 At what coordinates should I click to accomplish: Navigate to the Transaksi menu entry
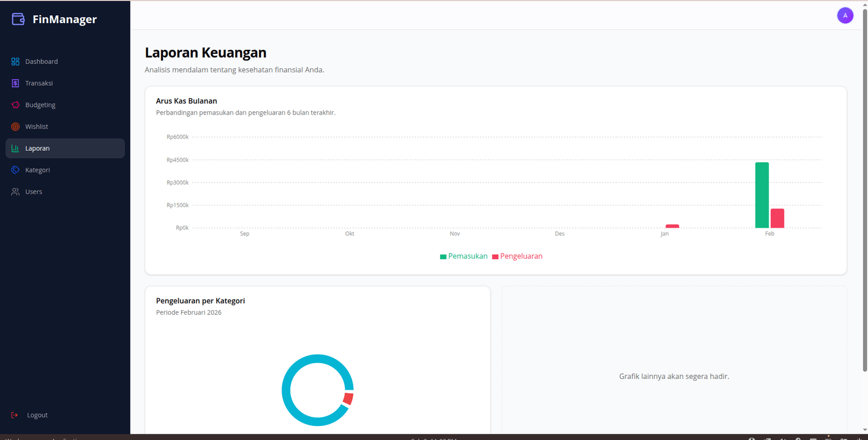pos(40,83)
